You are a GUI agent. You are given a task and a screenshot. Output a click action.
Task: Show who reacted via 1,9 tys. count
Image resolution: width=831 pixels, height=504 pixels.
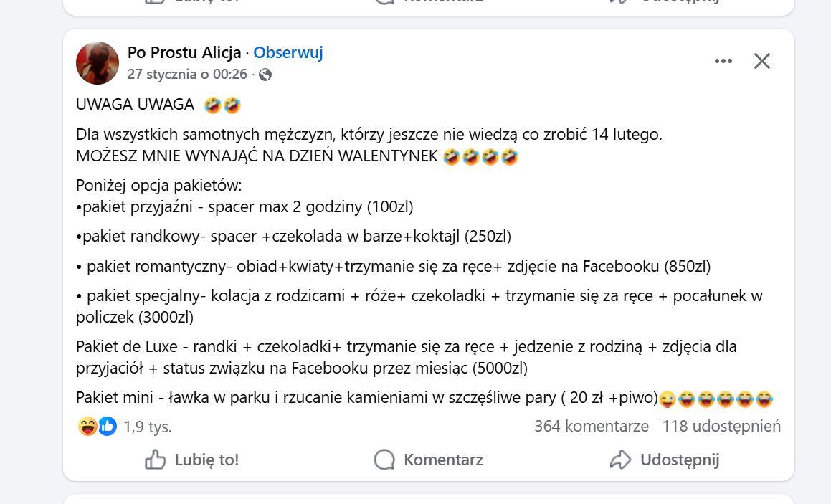click(x=148, y=427)
